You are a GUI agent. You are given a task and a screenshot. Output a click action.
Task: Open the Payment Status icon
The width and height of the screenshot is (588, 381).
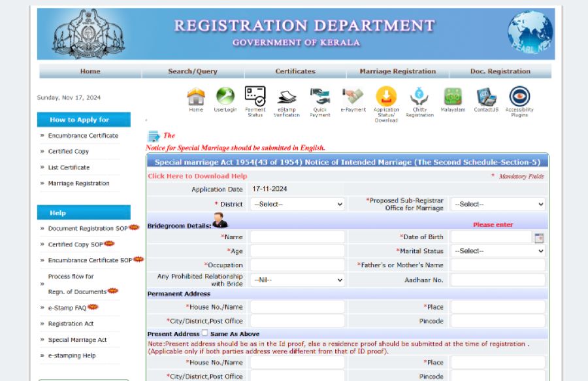click(255, 96)
